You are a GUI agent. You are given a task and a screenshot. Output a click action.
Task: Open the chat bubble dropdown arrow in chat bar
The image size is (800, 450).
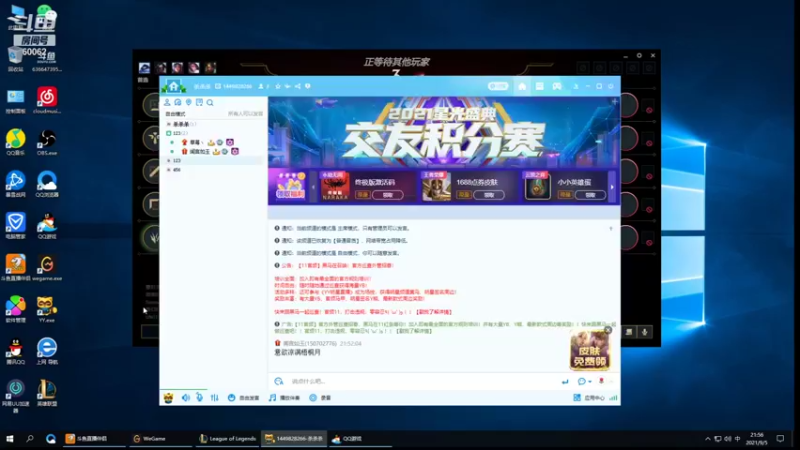(590, 382)
